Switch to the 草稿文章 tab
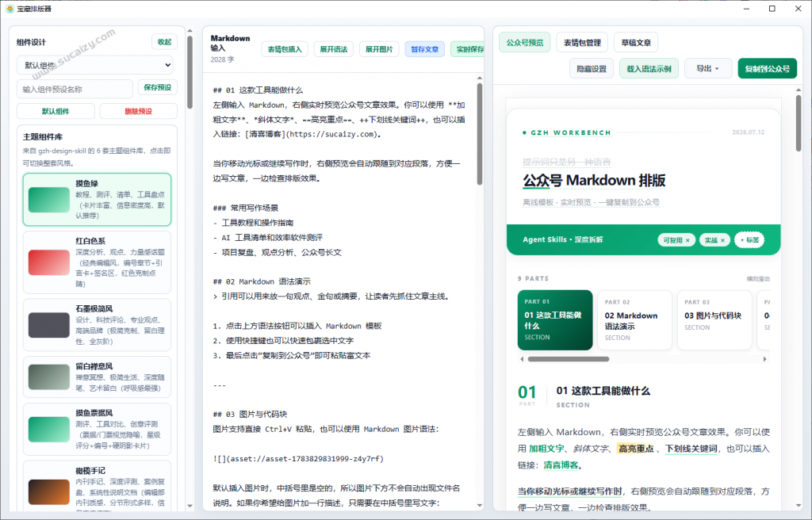Screen dimensions: 812x520 tap(636, 43)
